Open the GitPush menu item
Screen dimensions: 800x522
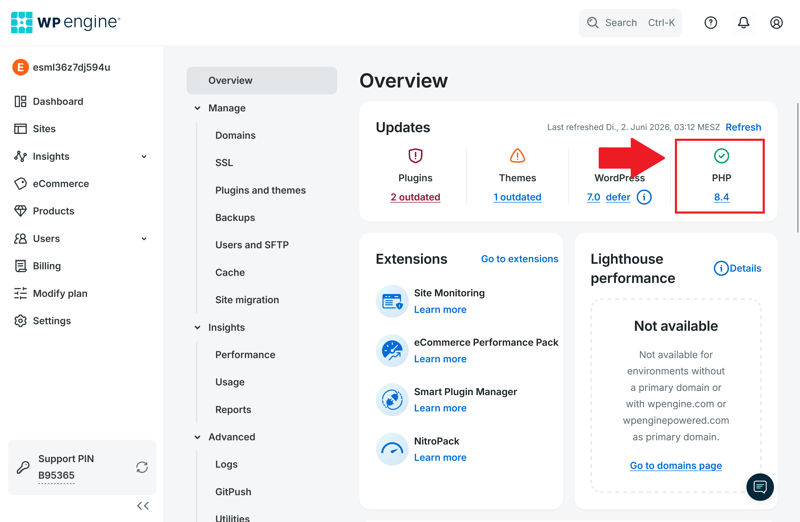coord(233,492)
